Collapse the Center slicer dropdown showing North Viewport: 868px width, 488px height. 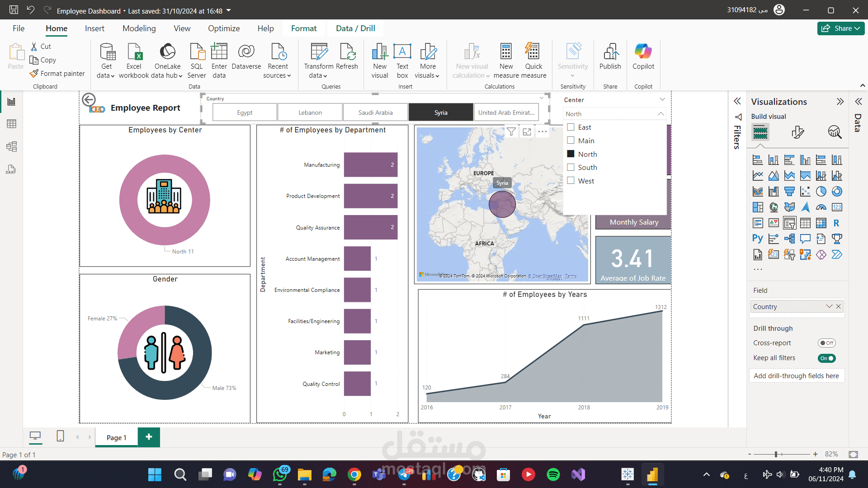tap(660, 114)
